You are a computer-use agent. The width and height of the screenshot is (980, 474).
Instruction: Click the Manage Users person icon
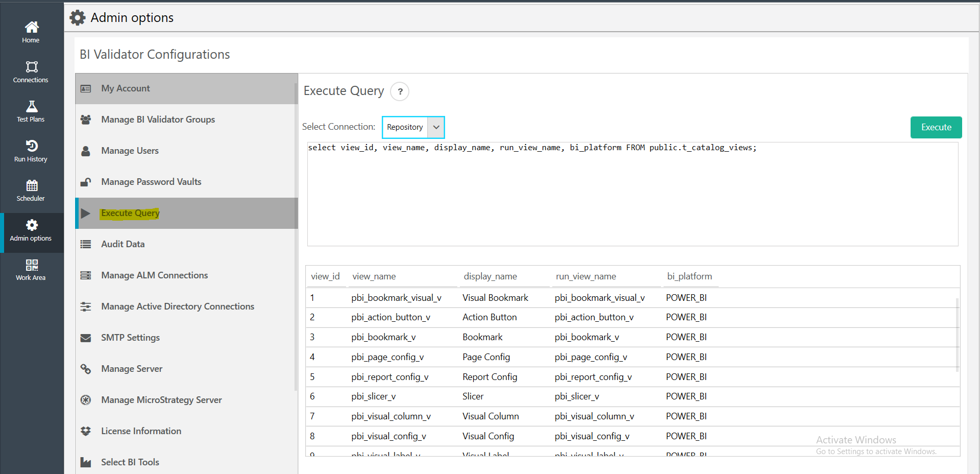click(x=86, y=151)
